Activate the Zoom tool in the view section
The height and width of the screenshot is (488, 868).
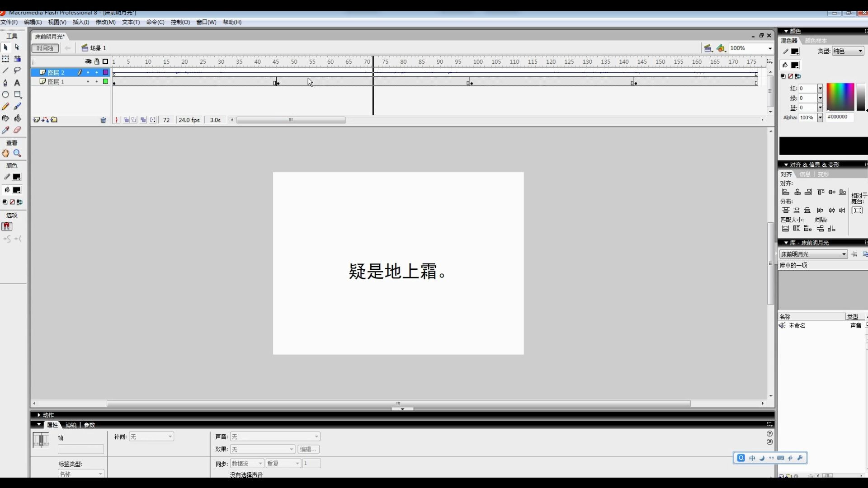17,153
